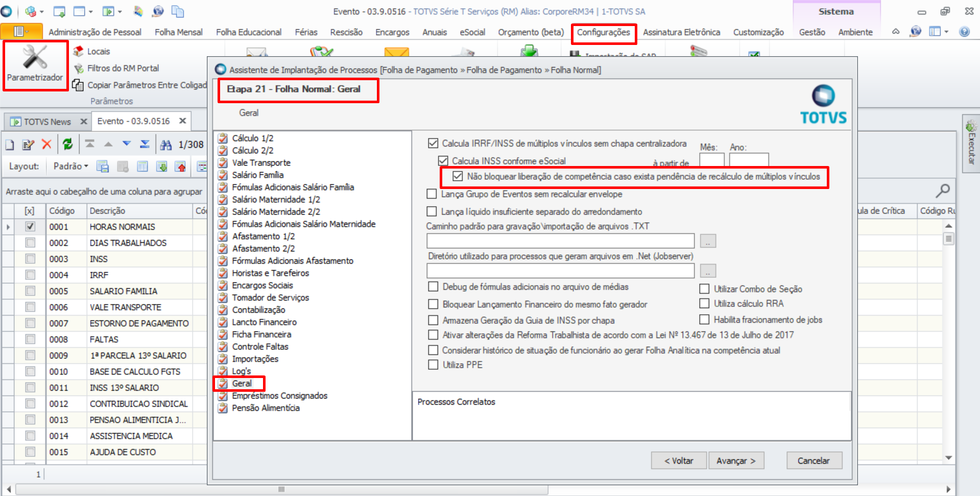Viewport: 980px width, 496px height.
Task: Expand row 0001 indicator arrow
Action: [8, 227]
